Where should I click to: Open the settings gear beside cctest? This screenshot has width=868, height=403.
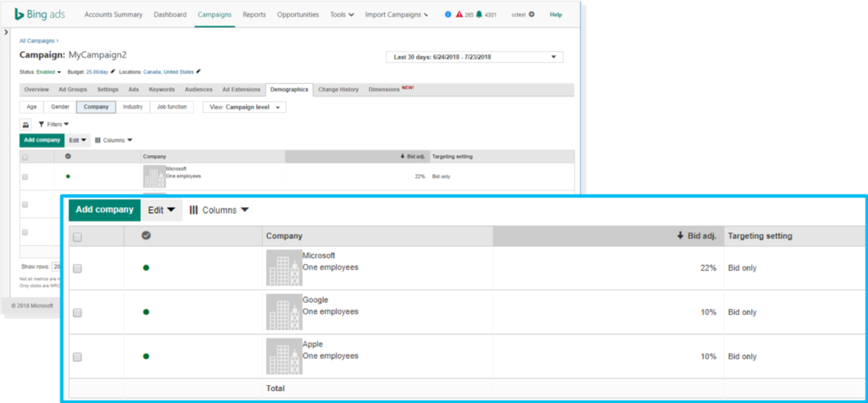[531, 14]
